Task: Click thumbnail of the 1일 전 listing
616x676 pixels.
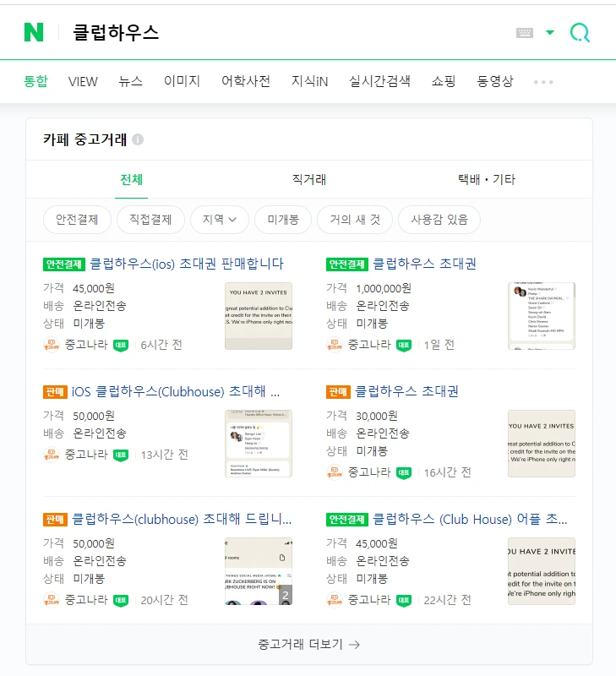Action: [x=542, y=316]
